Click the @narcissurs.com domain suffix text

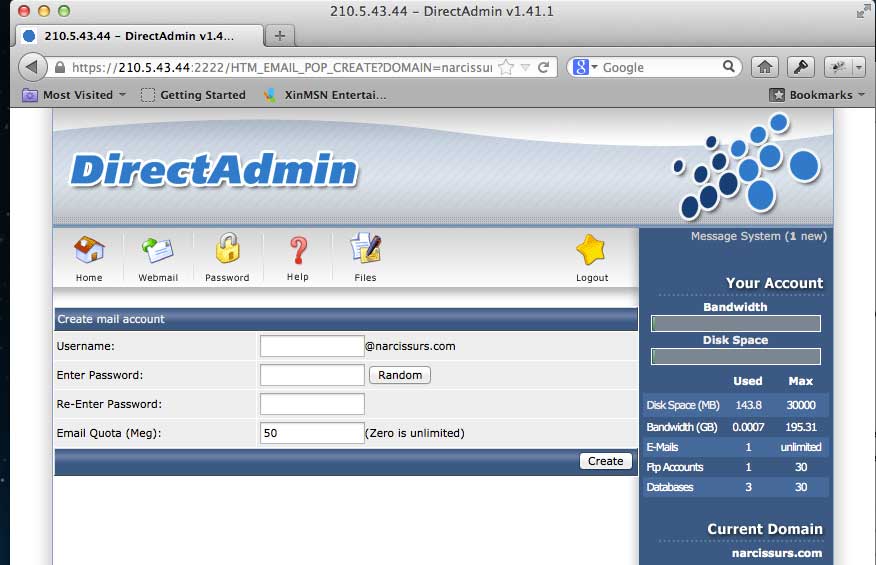point(410,346)
